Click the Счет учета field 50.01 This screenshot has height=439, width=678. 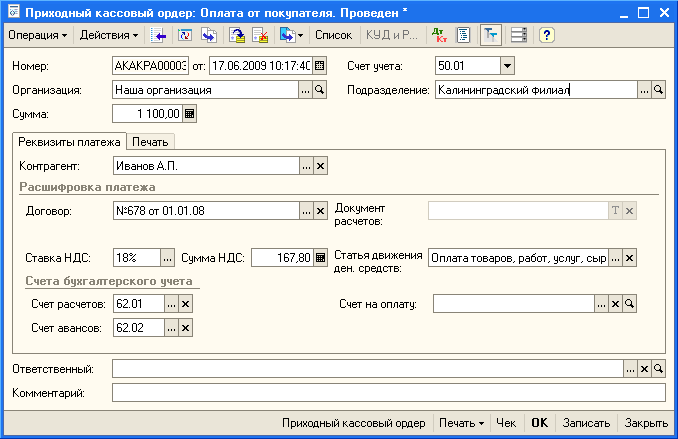point(468,66)
